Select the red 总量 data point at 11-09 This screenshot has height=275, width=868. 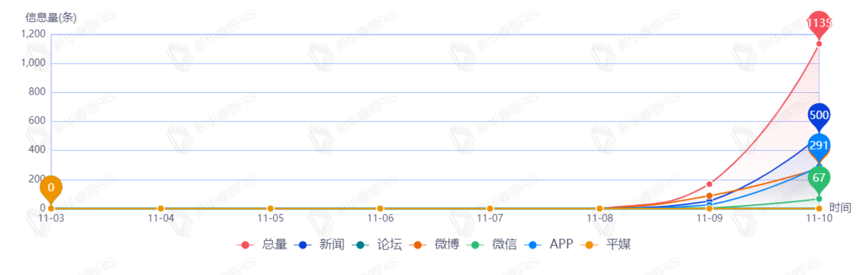pos(709,184)
